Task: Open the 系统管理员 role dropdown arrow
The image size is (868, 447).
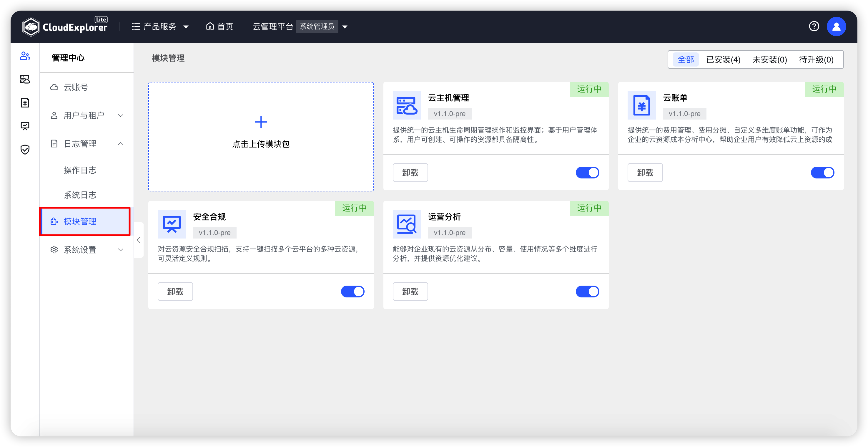Action: pyautogui.click(x=345, y=27)
